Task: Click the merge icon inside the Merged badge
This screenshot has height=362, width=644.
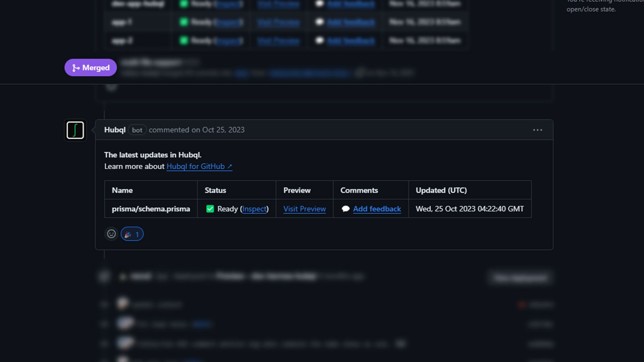Action: click(75, 67)
